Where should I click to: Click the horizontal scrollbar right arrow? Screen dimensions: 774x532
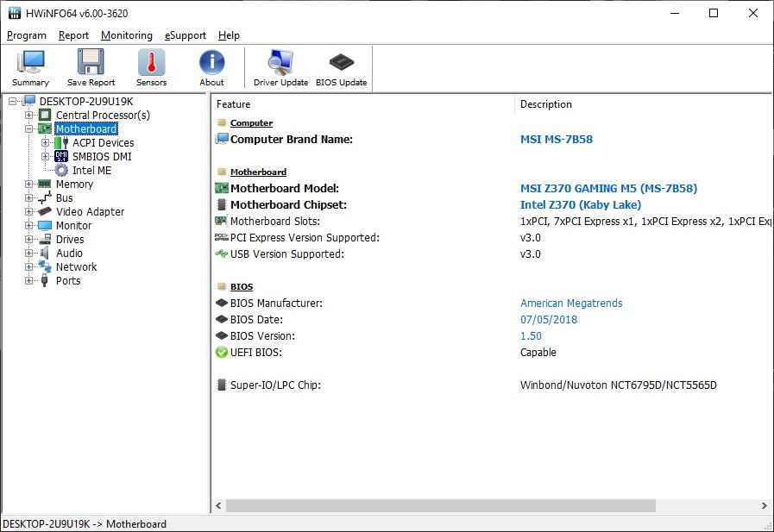coord(765,506)
